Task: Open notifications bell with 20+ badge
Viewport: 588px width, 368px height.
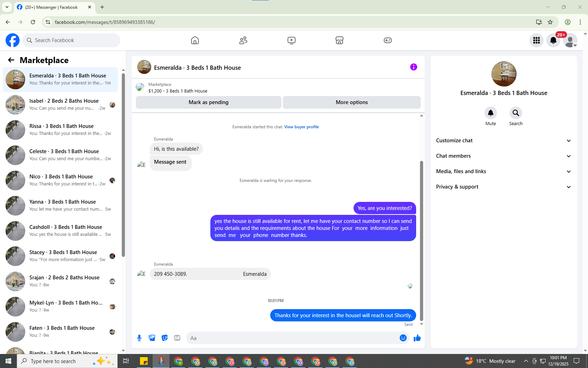Action: point(553,40)
